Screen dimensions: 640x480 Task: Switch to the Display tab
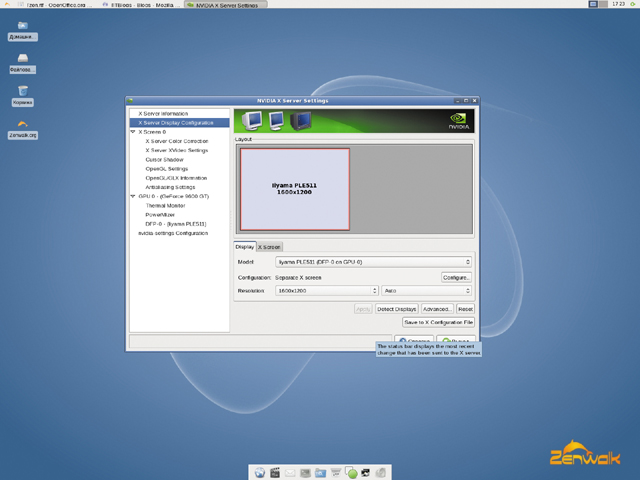pyautogui.click(x=245, y=247)
